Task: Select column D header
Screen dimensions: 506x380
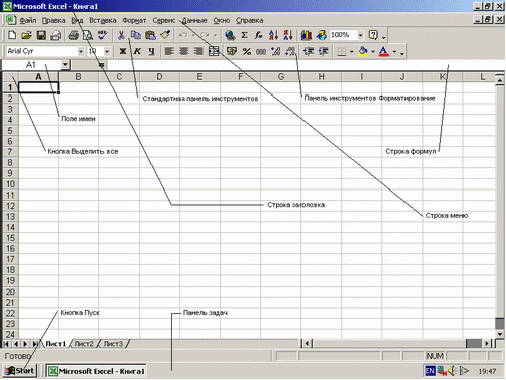Action: coord(159,77)
